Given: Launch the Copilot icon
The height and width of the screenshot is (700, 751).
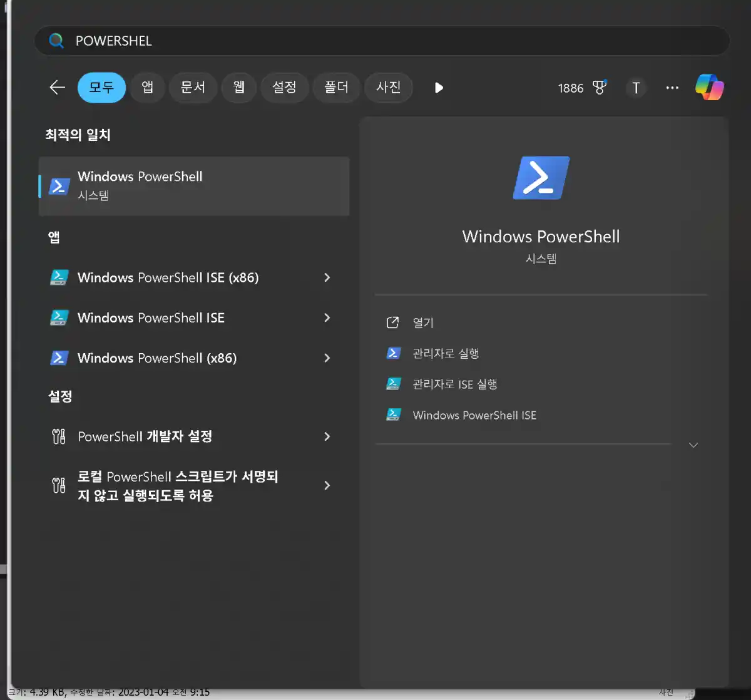Looking at the screenshot, I should coord(710,88).
